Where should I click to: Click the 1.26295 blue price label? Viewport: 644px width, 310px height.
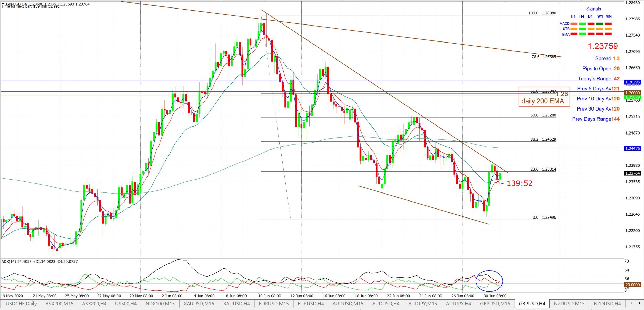(632, 82)
